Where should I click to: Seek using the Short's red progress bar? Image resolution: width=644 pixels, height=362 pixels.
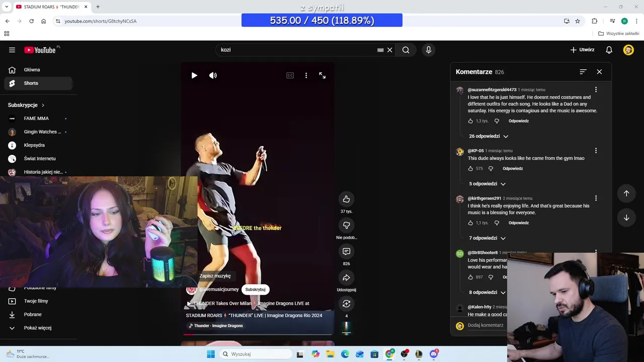coord(258,334)
